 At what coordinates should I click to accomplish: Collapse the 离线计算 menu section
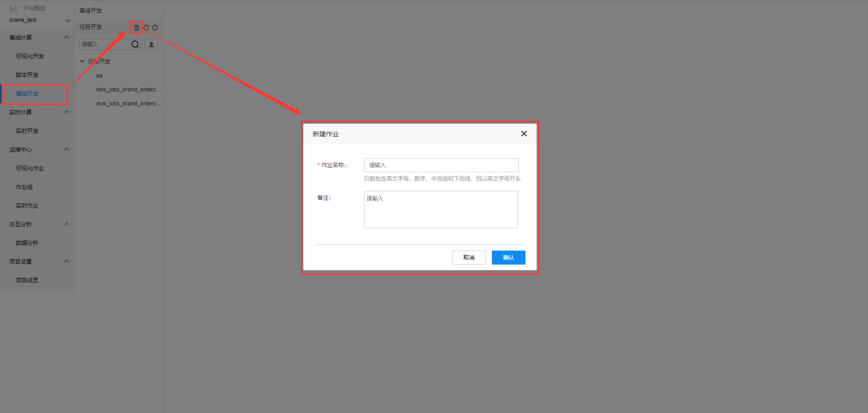[x=66, y=37]
